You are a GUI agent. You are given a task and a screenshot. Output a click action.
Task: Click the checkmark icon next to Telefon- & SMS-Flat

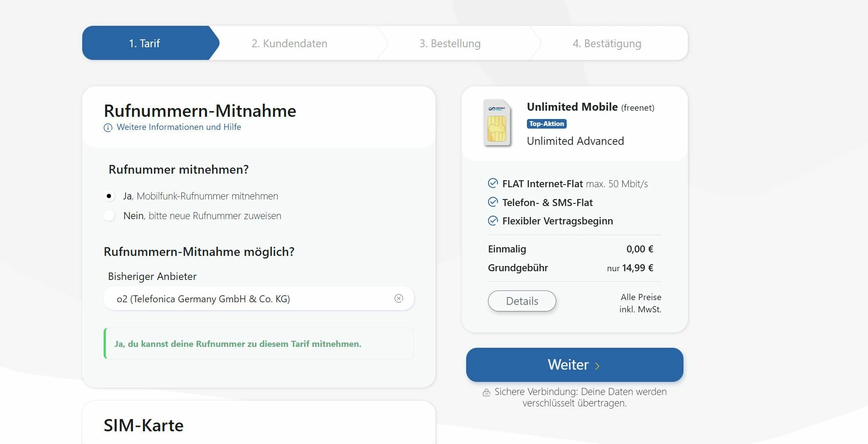[x=493, y=202]
